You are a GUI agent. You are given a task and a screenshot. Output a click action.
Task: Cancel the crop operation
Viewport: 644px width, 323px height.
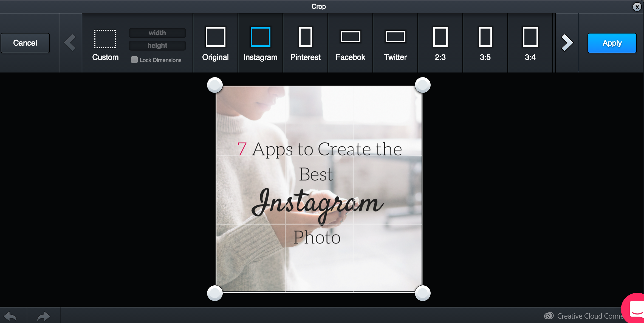25,43
